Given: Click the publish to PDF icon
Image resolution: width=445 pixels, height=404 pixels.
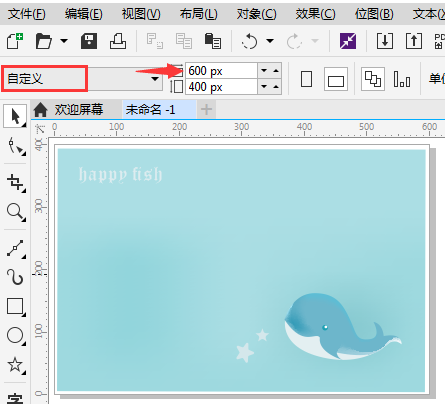Looking at the screenshot, I should click(439, 41).
